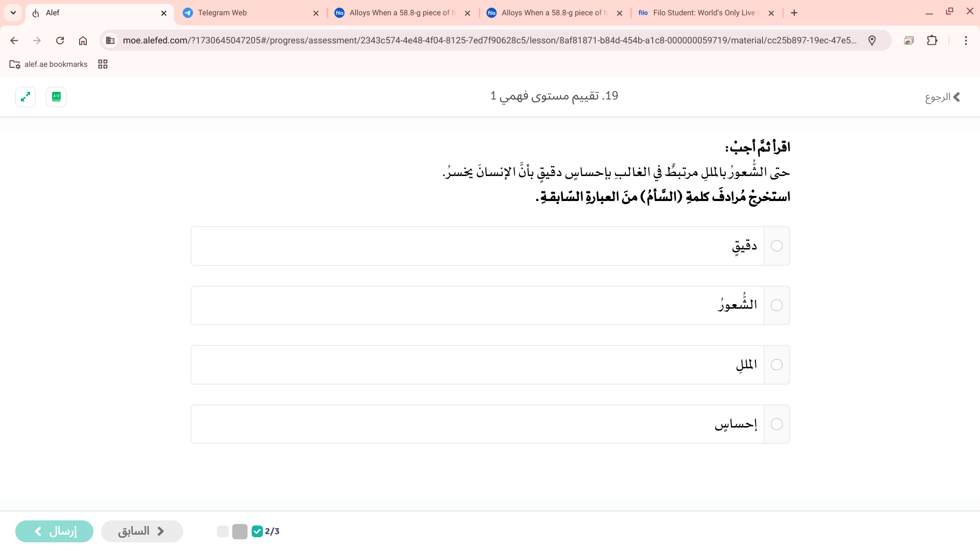The width and height of the screenshot is (980, 551).
Task: Expand the tab search dropdown arrow
Action: click(x=13, y=13)
